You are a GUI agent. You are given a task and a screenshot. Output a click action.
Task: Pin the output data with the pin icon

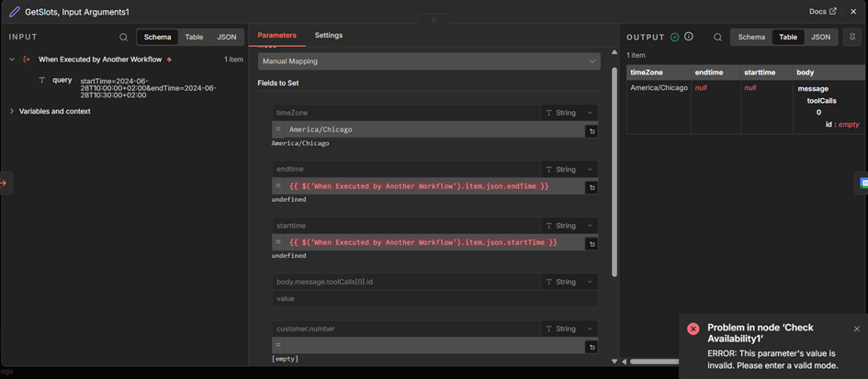tap(852, 38)
